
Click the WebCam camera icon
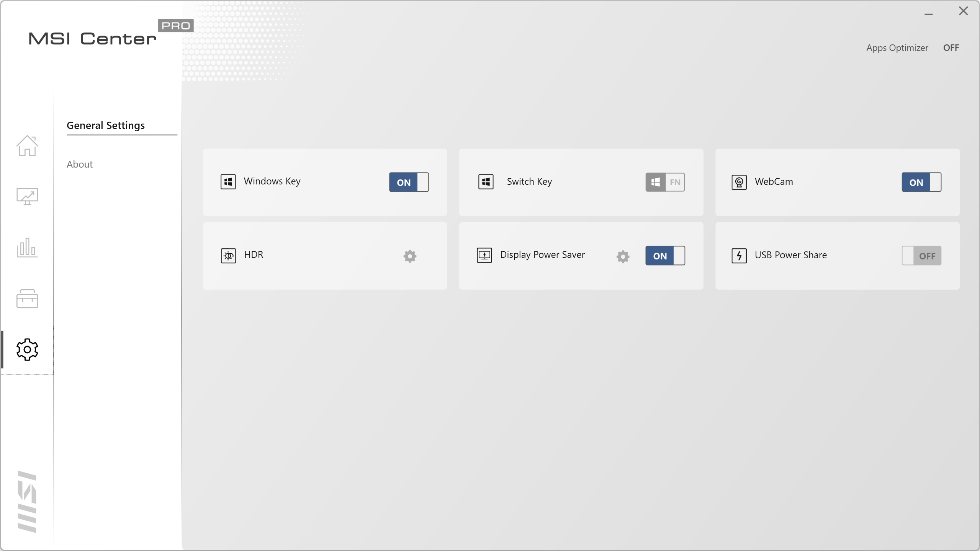[x=739, y=182]
